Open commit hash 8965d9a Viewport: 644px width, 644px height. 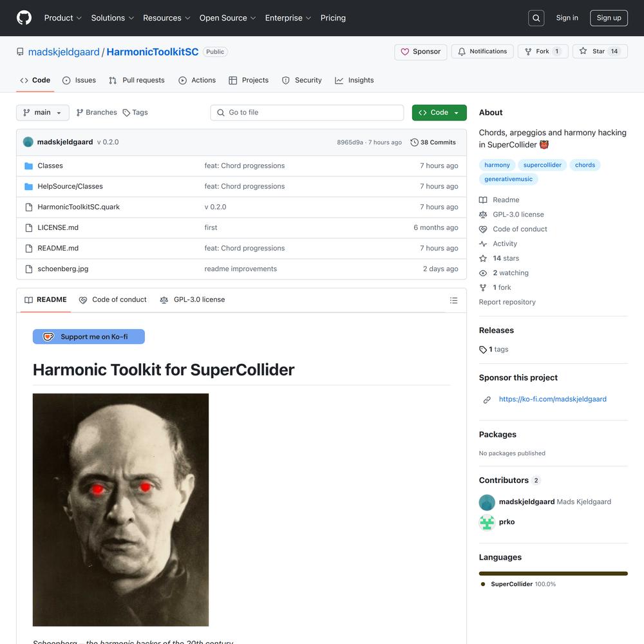click(350, 142)
